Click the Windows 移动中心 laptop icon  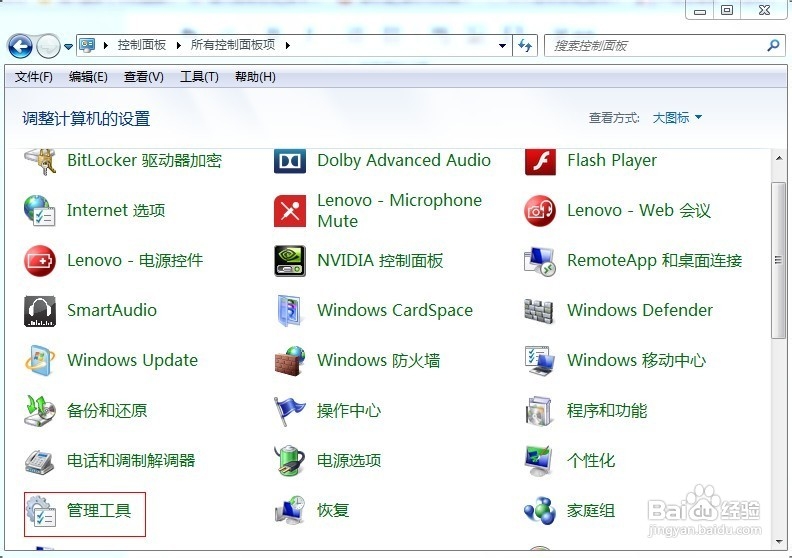[x=540, y=361]
